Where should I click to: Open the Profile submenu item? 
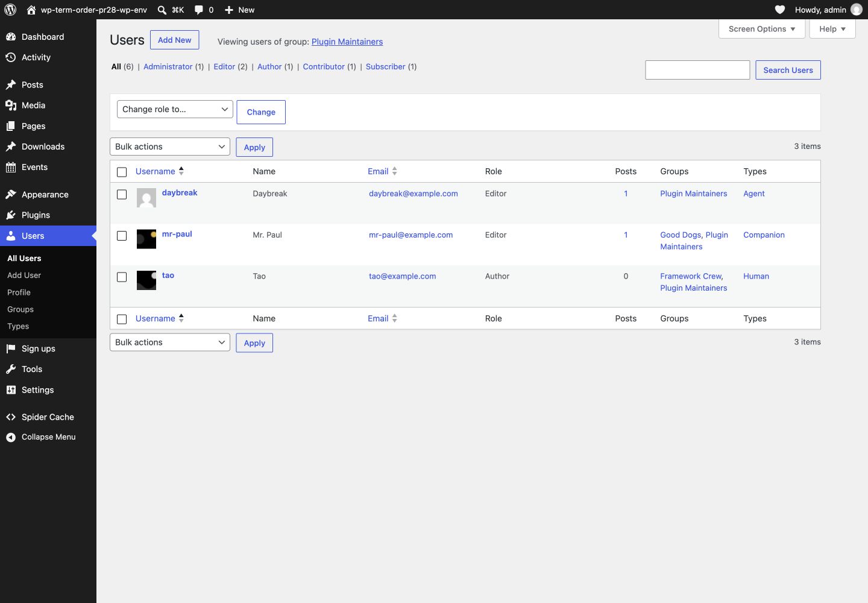[19, 292]
